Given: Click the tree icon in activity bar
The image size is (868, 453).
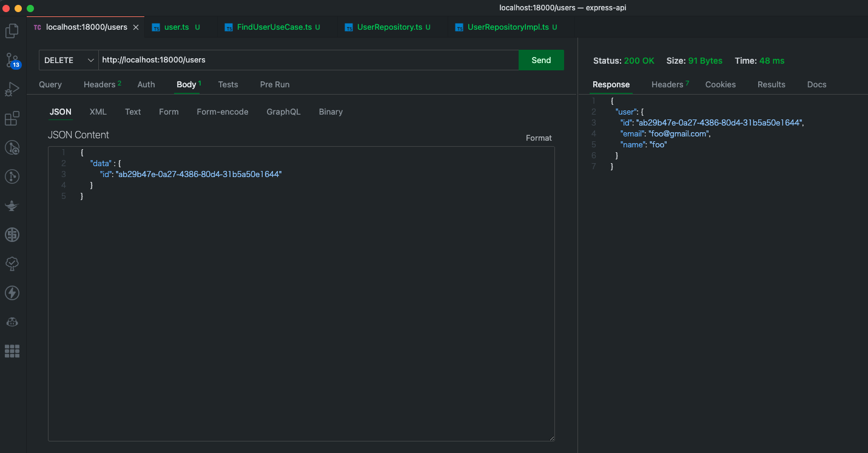Looking at the screenshot, I should click(x=12, y=264).
